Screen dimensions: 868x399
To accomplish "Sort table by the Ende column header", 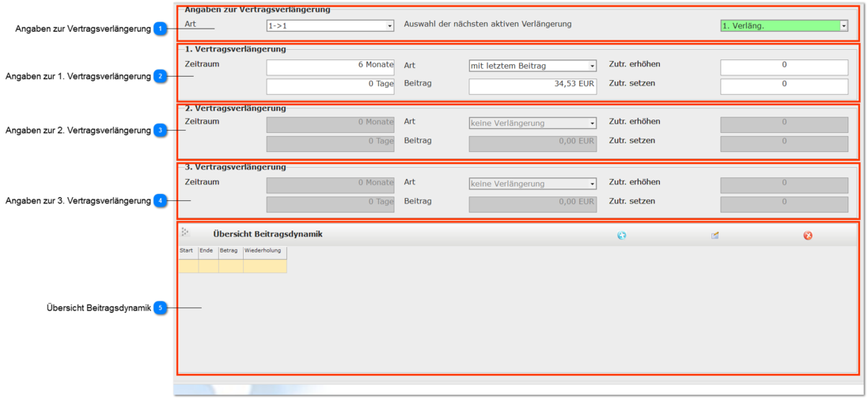I will (209, 253).
